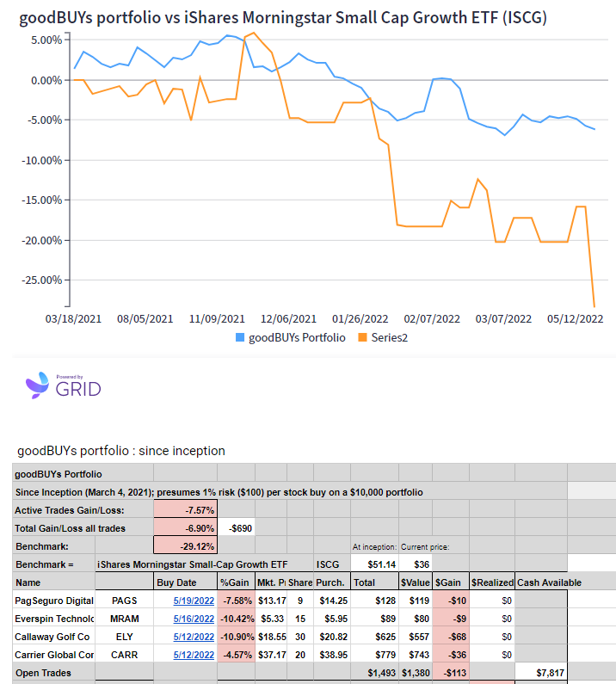Select the Active Trades Gain/Loss -7.57% cell

[186, 510]
